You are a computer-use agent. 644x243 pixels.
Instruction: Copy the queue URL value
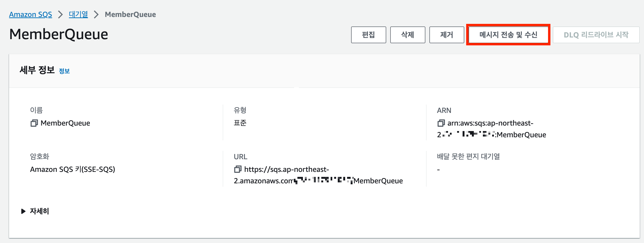[238, 169]
